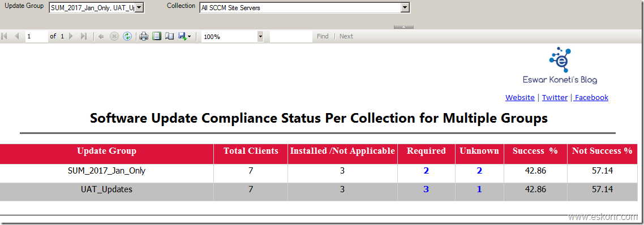Click Total Clients 7 for SUM_2017_Jan_Only
The image size is (644, 225).
pos(251,171)
